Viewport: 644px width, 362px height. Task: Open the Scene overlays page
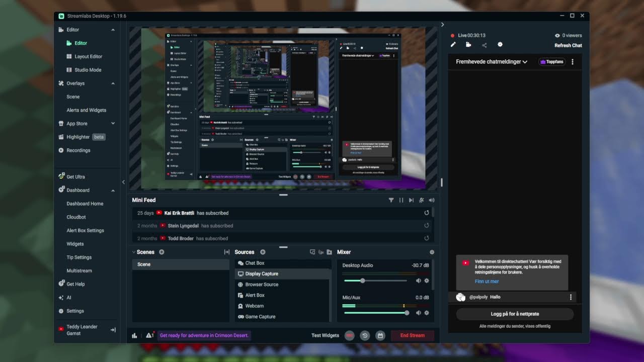tap(73, 97)
